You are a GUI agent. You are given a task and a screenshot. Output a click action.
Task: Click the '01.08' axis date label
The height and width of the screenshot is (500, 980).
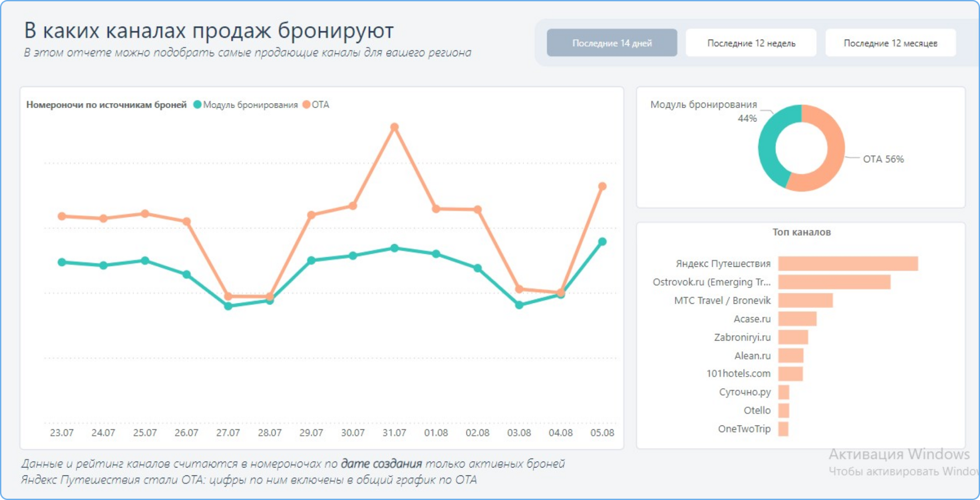(436, 432)
